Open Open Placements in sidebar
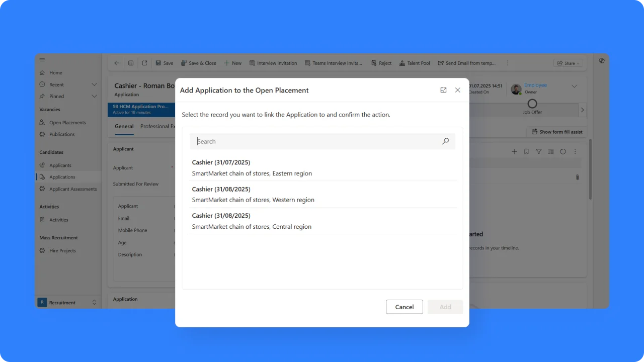The height and width of the screenshot is (362, 644). (67, 123)
